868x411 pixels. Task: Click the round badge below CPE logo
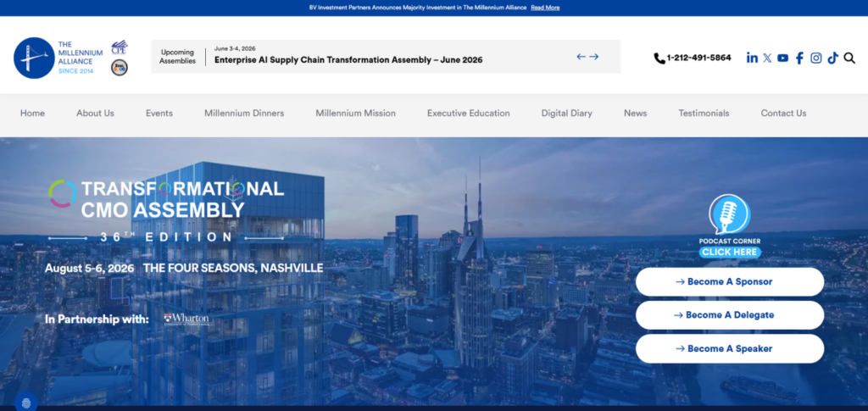pos(119,68)
